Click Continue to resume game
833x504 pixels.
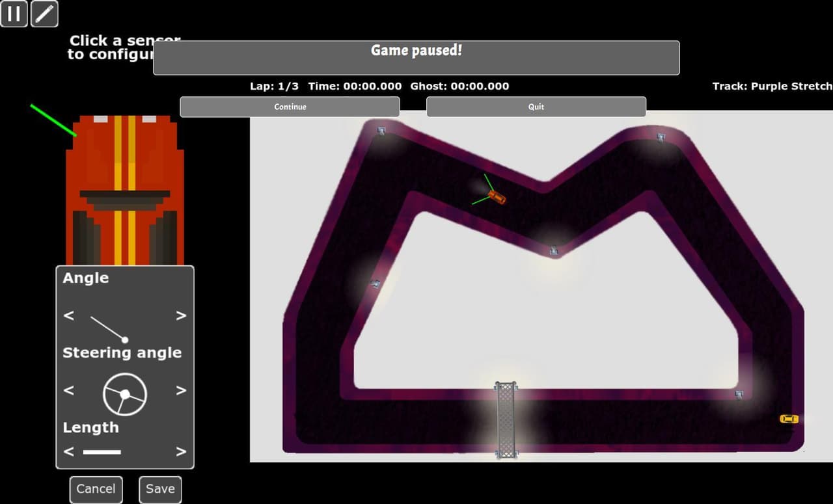[x=290, y=107]
